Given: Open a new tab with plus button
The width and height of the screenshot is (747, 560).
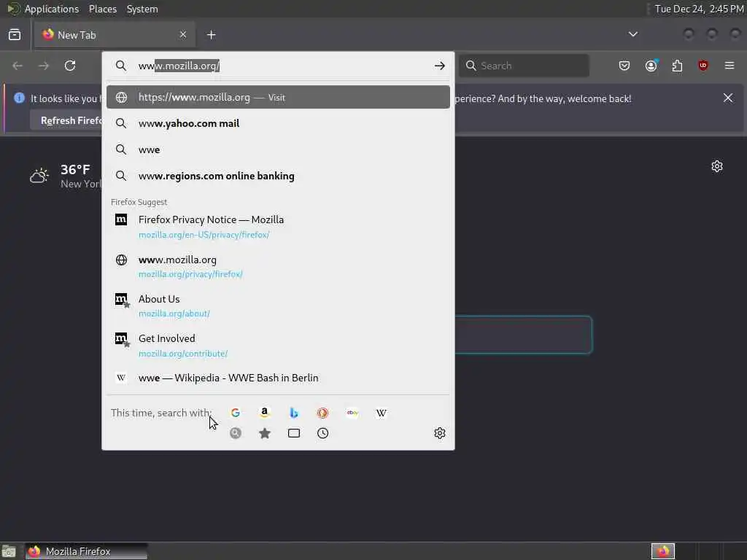Looking at the screenshot, I should [x=212, y=35].
